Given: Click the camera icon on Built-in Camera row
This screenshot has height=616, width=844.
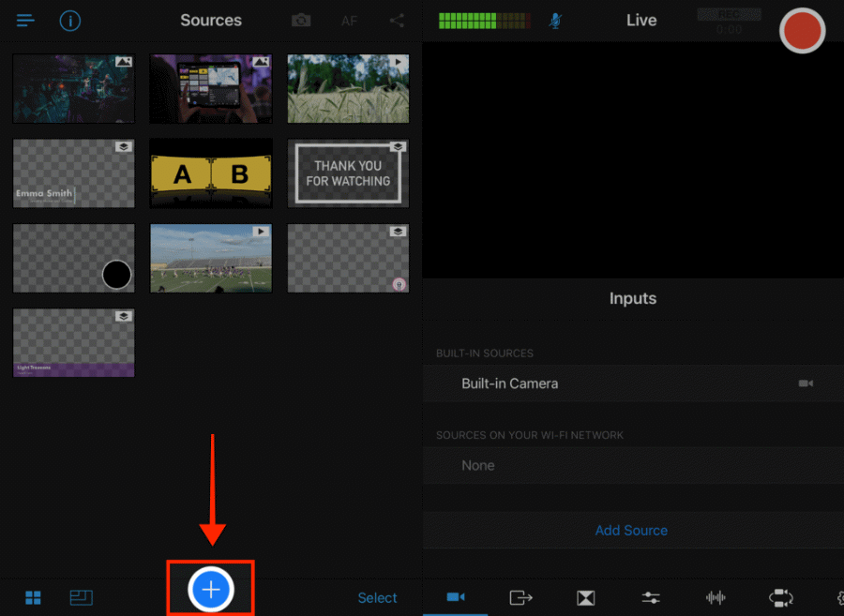Looking at the screenshot, I should tap(806, 383).
